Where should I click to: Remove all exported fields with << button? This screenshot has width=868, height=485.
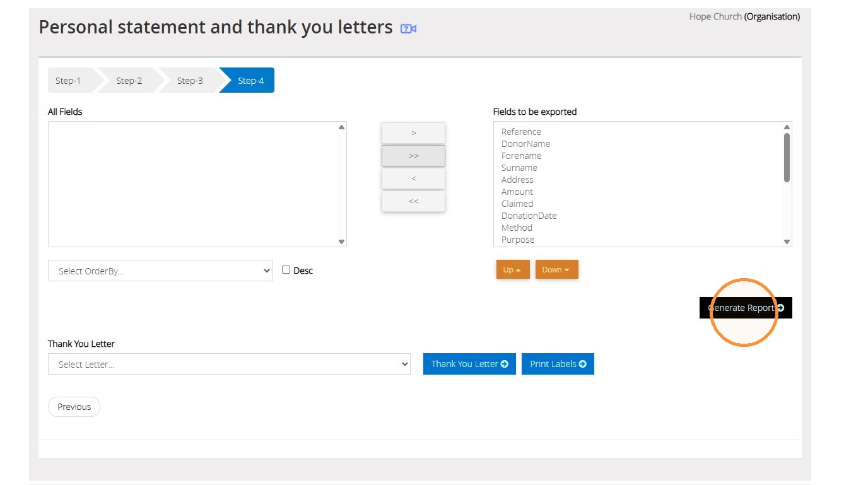(x=413, y=201)
